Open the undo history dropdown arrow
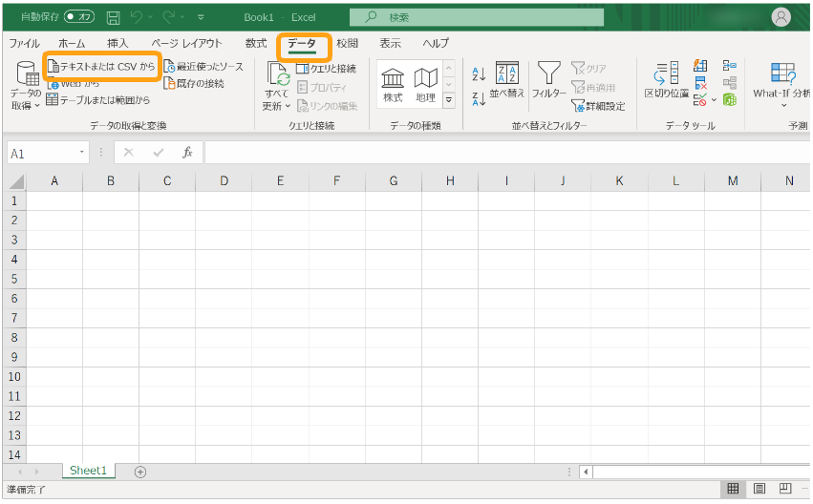The image size is (813, 504). (x=151, y=17)
